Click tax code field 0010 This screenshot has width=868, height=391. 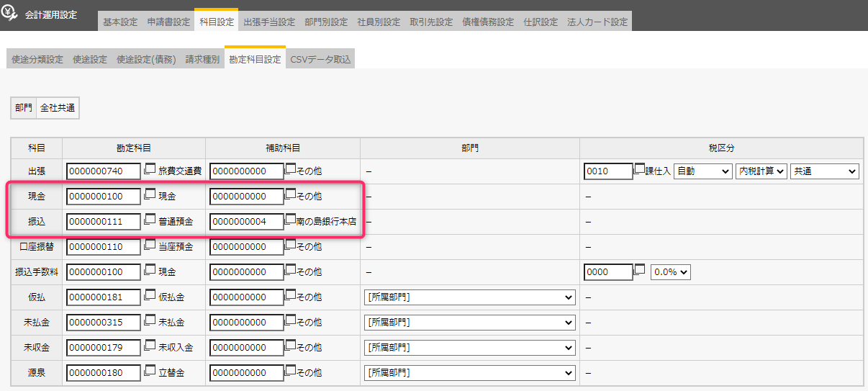(x=609, y=171)
